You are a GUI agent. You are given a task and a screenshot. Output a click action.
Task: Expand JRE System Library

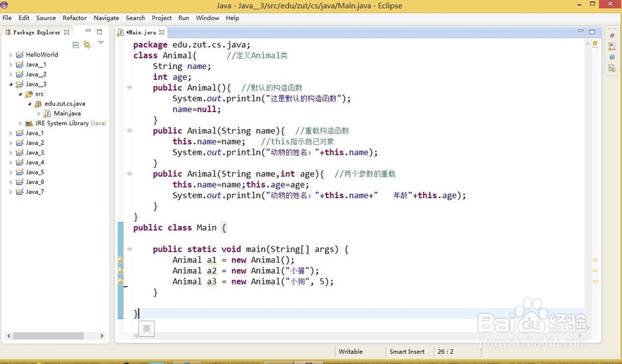[21, 124]
